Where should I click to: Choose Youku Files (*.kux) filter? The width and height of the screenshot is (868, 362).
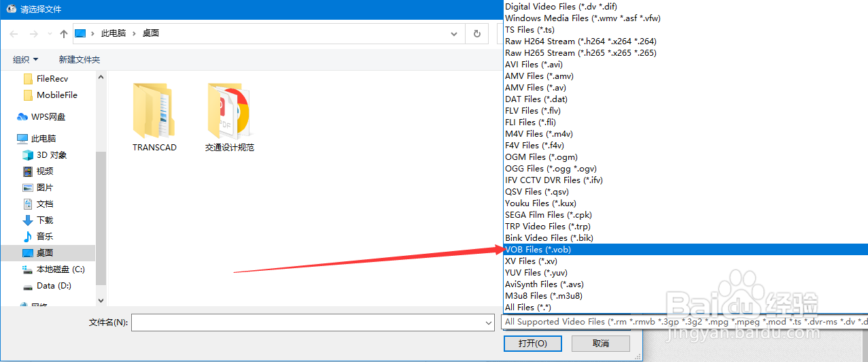click(x=686, y=203)
